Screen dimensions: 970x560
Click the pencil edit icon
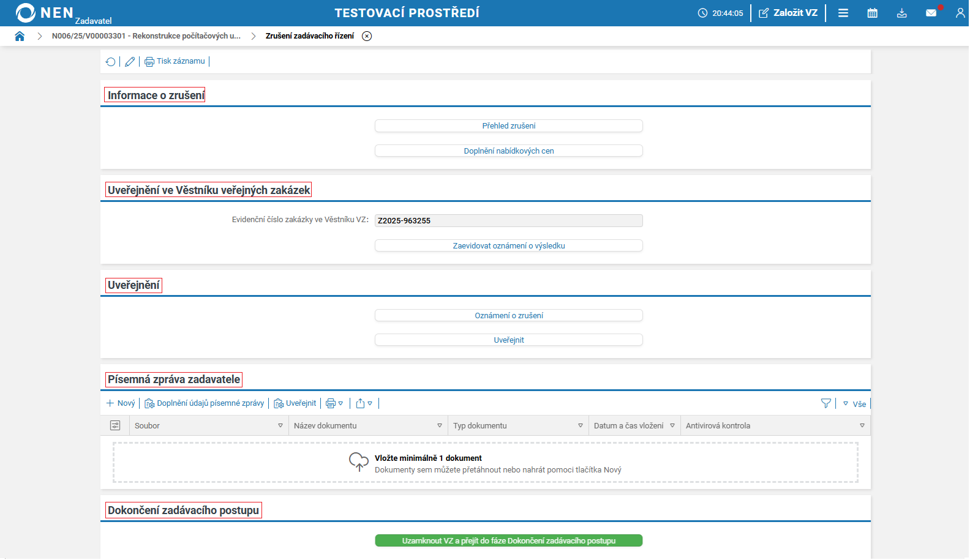click(130, 62)
